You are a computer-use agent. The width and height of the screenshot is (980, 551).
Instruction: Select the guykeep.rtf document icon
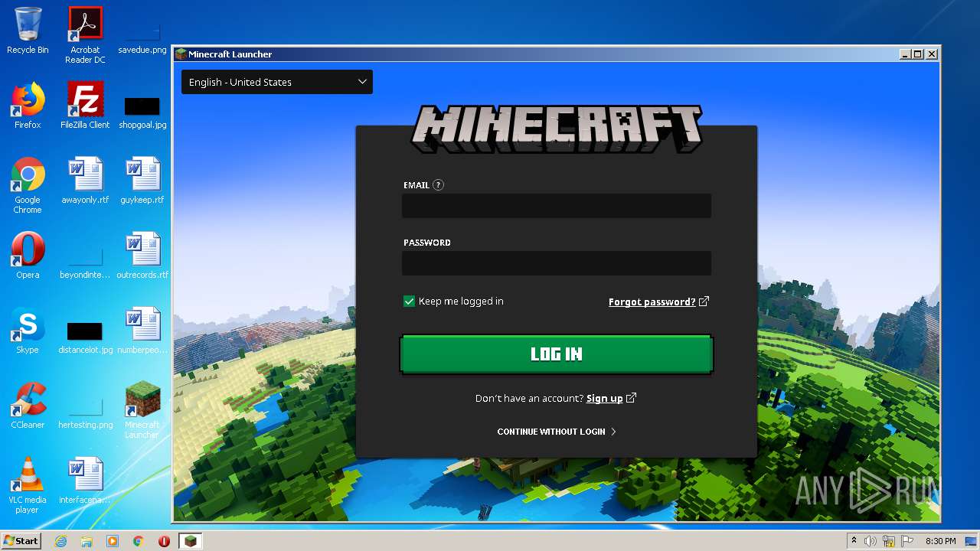(x=142, y=181)
